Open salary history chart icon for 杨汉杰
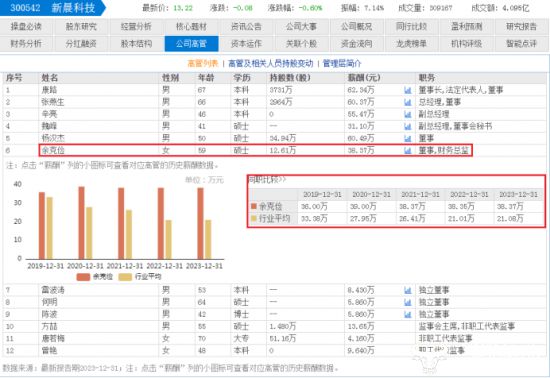The image size is (550, 378). (x=408, y=139)
